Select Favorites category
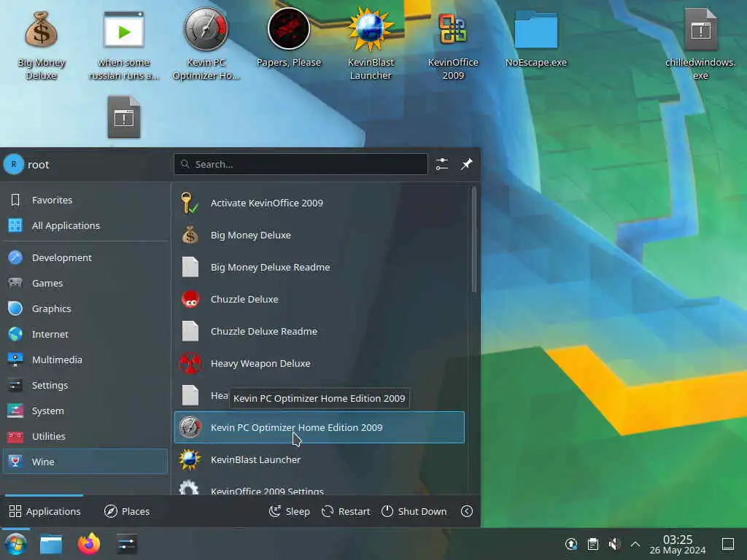The height and width of the screenshot is (560, 747). [x=85, y=200]
